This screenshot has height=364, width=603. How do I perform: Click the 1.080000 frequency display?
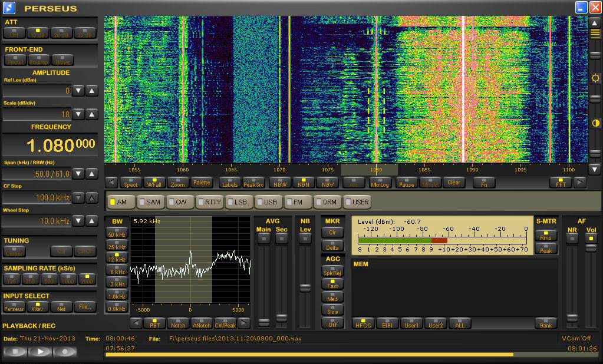click(50, 144)
